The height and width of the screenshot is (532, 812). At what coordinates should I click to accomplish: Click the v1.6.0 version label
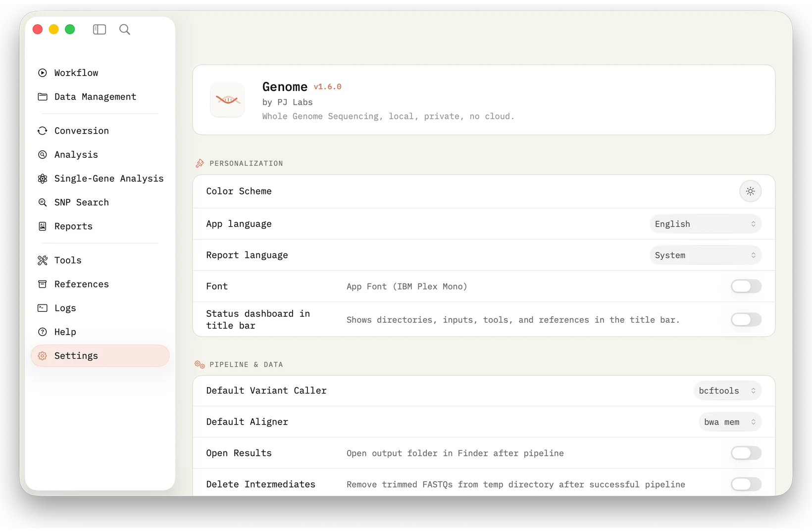click(x=328, y=87)
